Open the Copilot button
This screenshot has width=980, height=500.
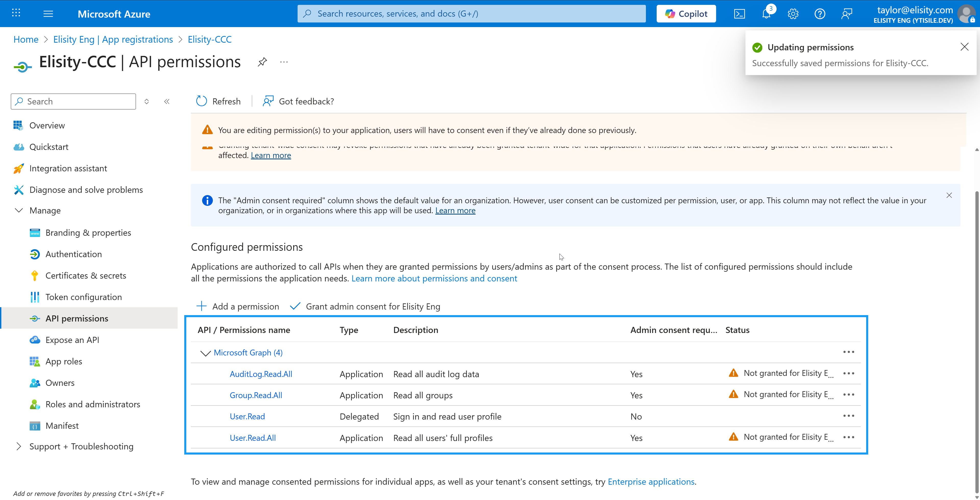(686, 14)
